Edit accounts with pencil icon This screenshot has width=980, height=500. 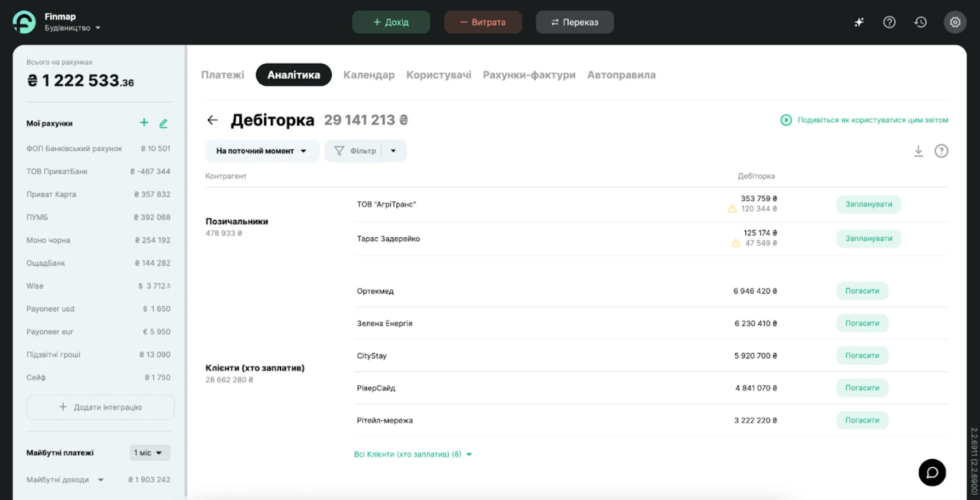pos(164,123)
